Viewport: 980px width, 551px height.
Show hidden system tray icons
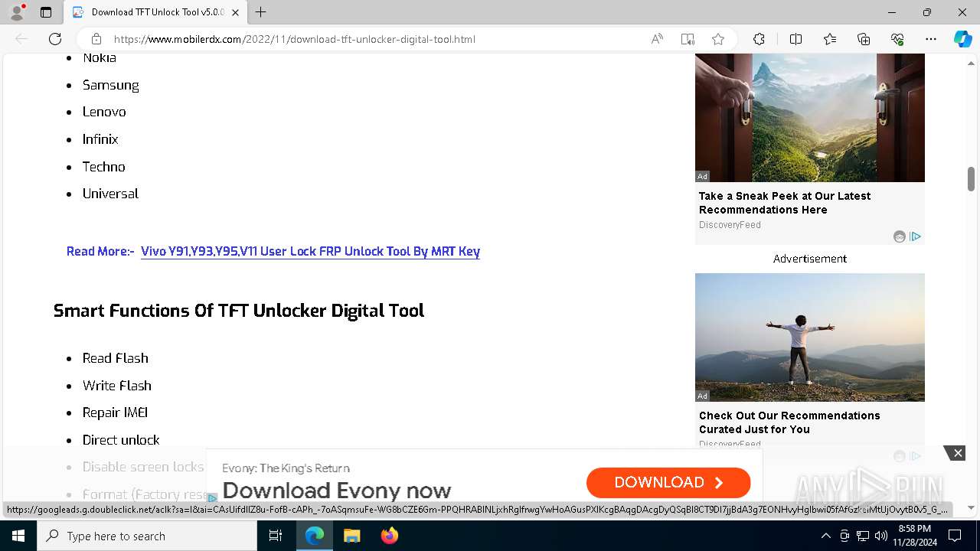point(825,536)
